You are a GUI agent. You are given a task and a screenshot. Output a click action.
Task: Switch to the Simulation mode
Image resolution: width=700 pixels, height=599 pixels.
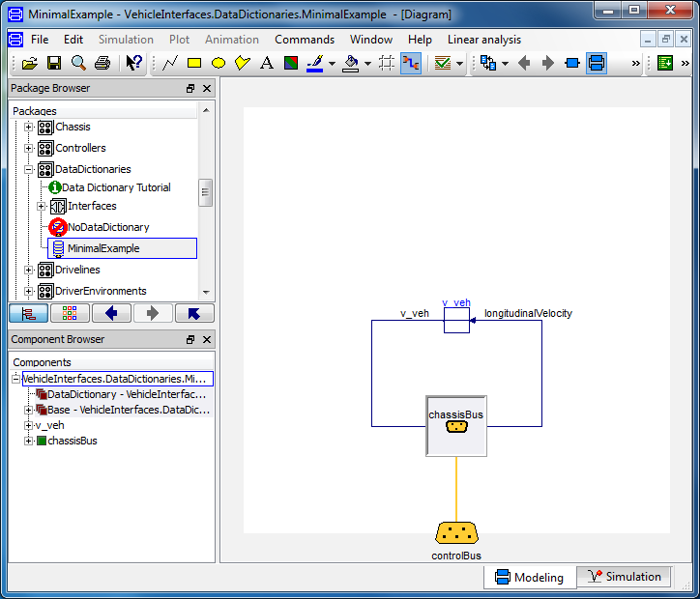click(x=623, y=577)
